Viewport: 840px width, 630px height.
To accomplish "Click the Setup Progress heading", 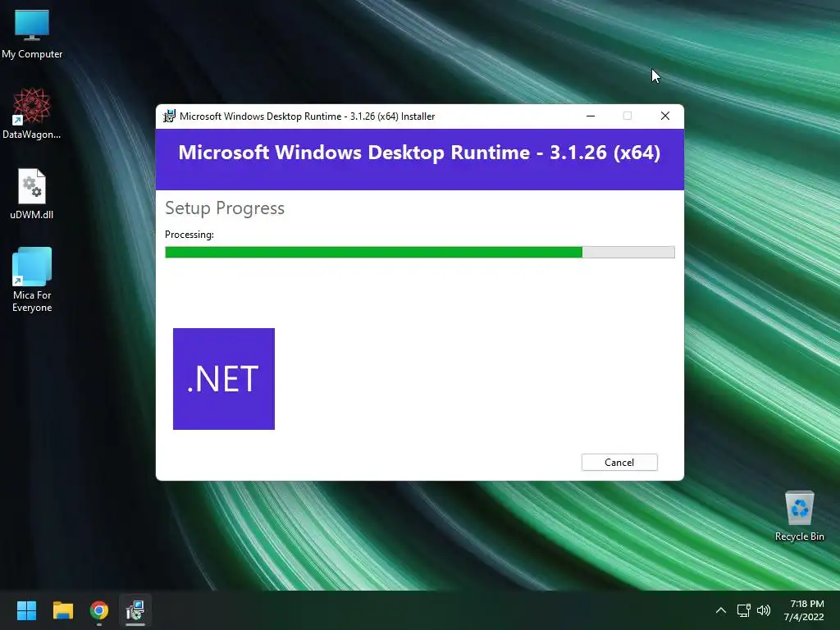I will coord(225,208).
